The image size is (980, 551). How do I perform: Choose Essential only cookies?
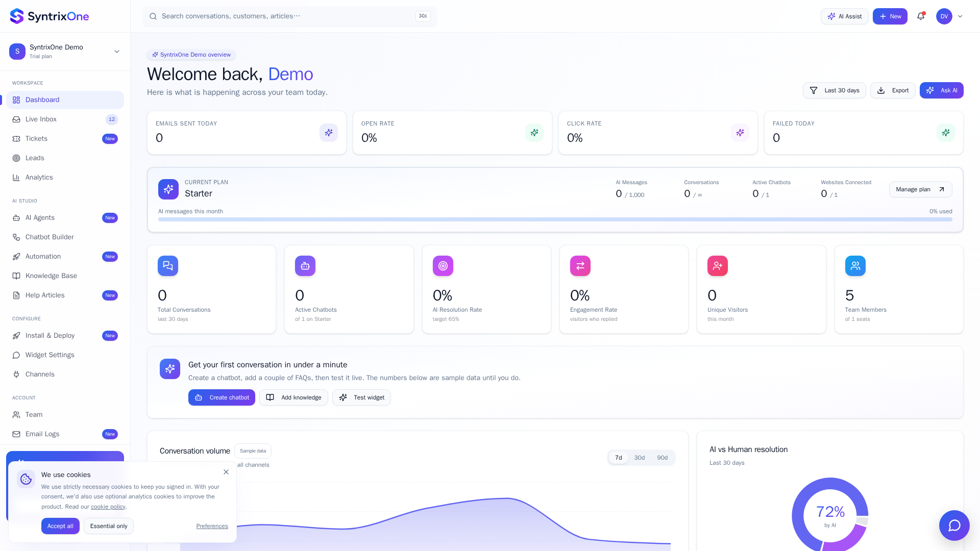click(109, 526)
